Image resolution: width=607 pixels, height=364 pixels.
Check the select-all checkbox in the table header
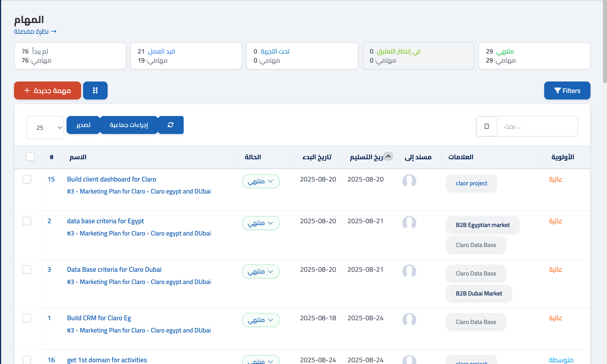(x=30, y=157)
